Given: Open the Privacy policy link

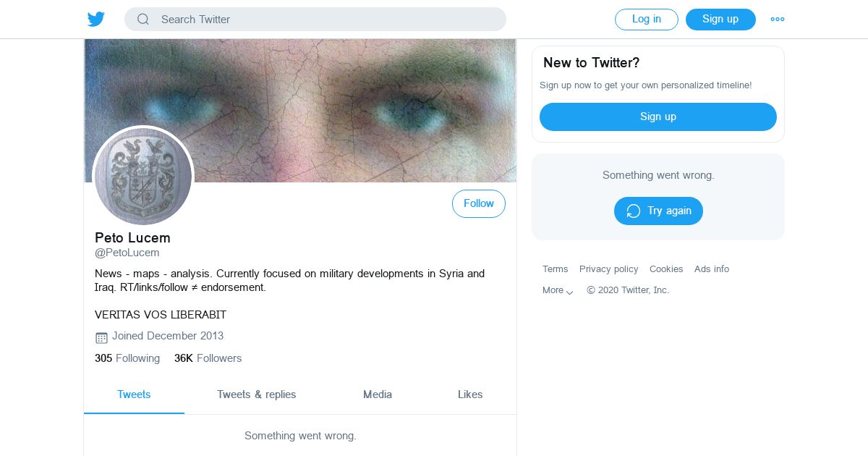Looking at the screenshot, I should click(x=609, y=269).
